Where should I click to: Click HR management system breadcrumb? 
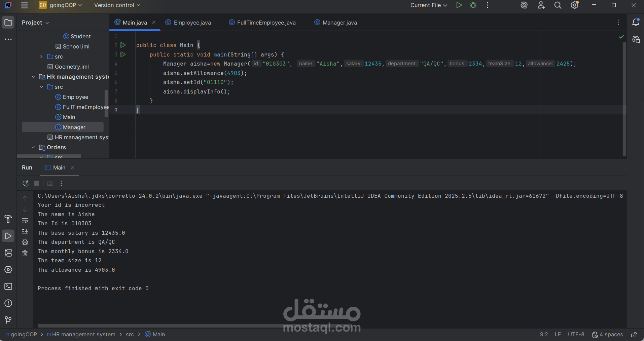pos(81,335)
